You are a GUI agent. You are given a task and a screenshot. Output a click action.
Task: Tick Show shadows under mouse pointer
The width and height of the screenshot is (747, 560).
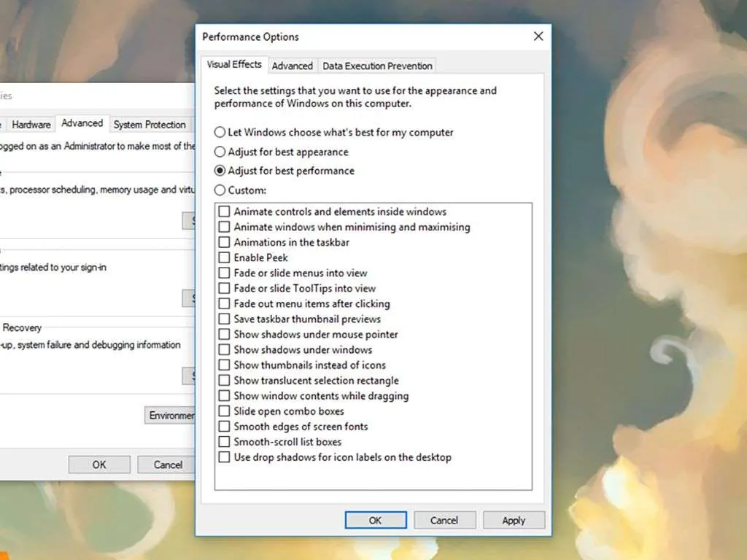225,335
